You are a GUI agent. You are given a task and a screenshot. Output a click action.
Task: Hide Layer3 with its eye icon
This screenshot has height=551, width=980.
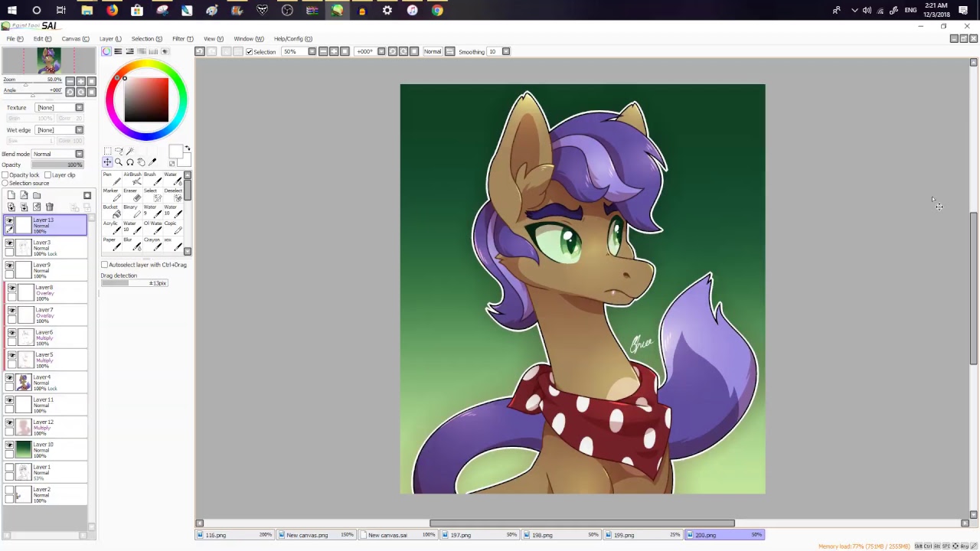(9, 243)
